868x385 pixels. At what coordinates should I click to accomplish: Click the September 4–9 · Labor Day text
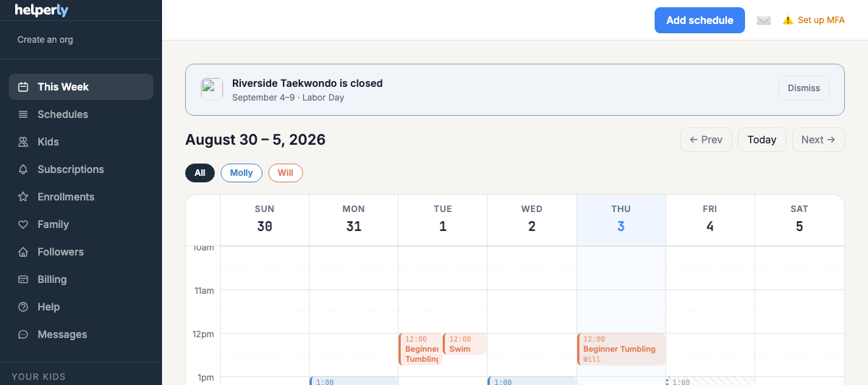(288, 98)
